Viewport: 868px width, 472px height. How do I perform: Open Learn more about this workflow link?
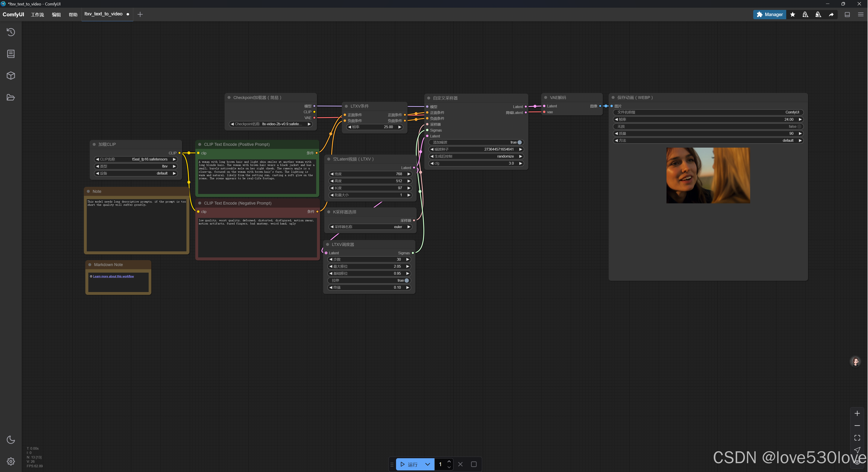(113, 276)
